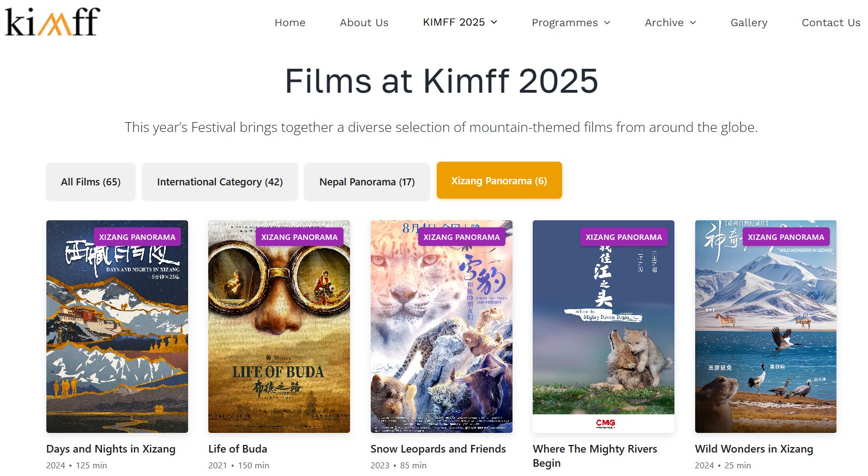868x476 pixels.
Task: Select Nepal Panorama (17) filter
Action: (367, 182)
